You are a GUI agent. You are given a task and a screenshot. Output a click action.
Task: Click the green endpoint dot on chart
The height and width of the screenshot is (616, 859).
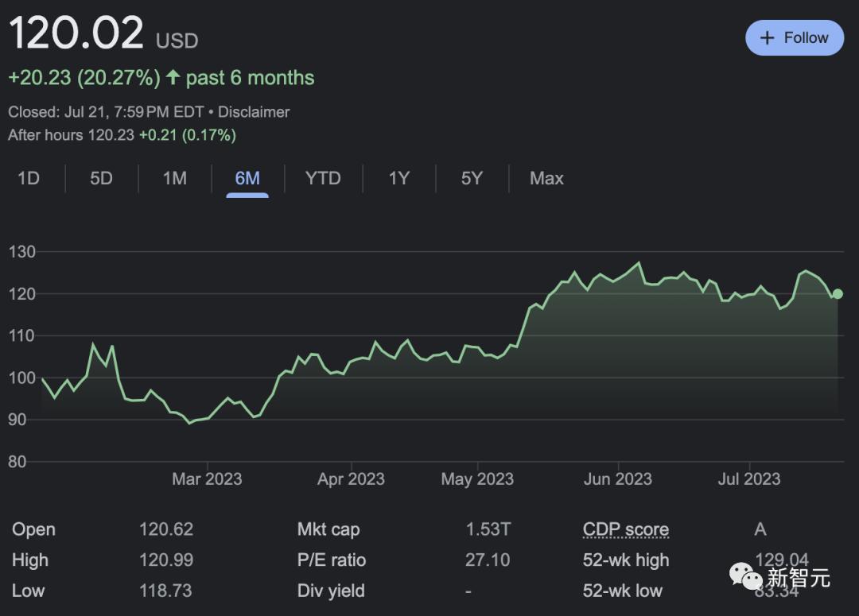point(837,294)
